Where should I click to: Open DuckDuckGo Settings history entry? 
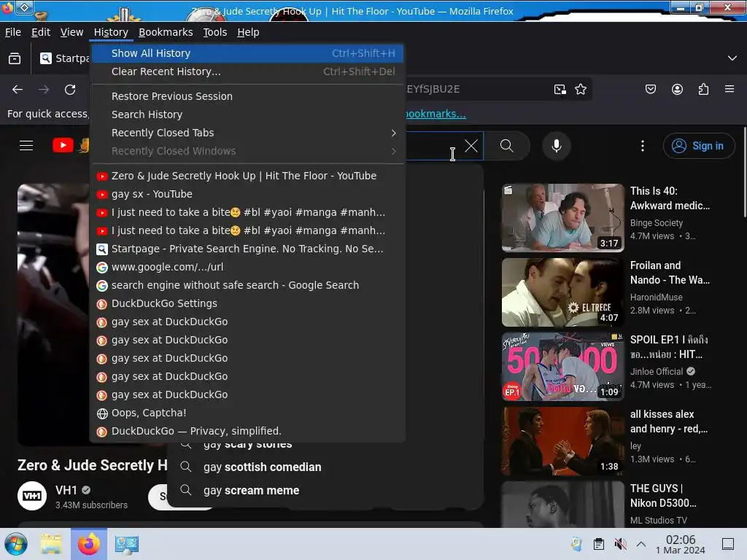tap(248, 304)
